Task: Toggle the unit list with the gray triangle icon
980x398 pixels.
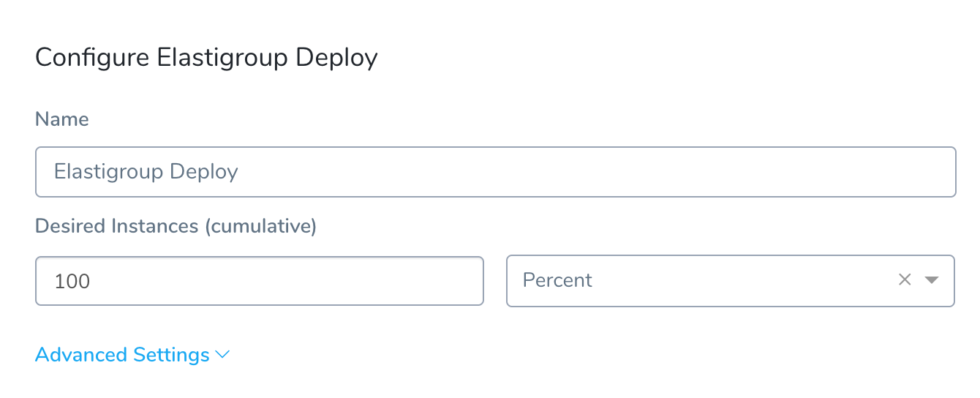Action: pos(932,279)
